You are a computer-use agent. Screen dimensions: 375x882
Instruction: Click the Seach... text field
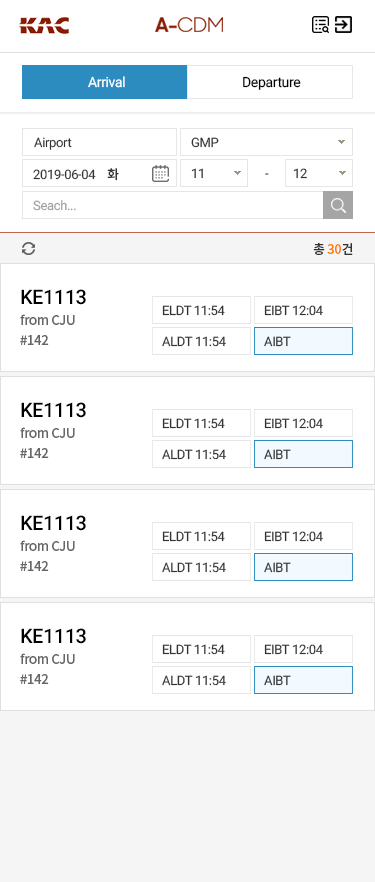173,205
